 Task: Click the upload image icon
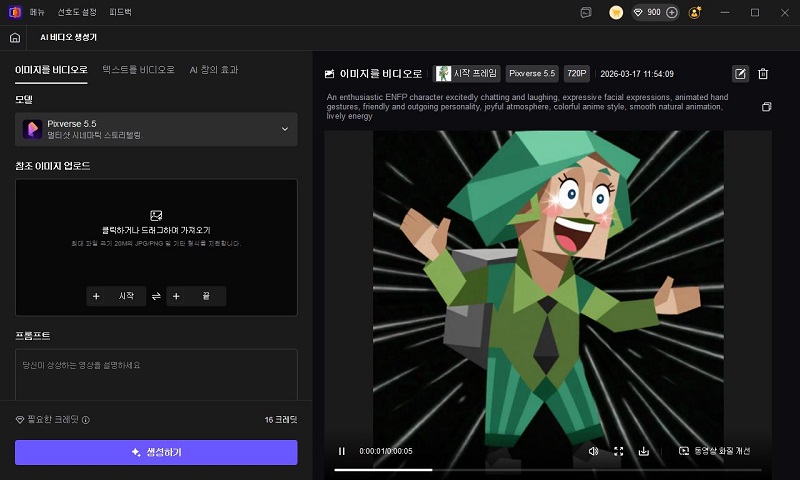[x=156, y=215]
